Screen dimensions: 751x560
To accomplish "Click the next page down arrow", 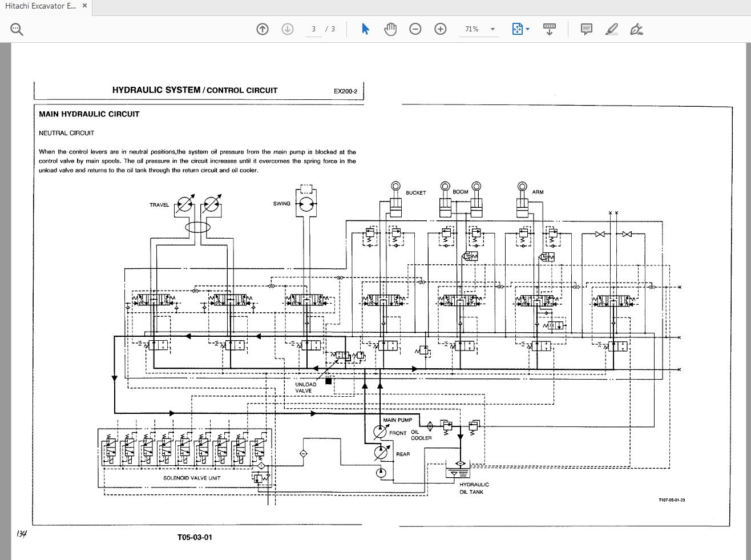I will 288,29.
